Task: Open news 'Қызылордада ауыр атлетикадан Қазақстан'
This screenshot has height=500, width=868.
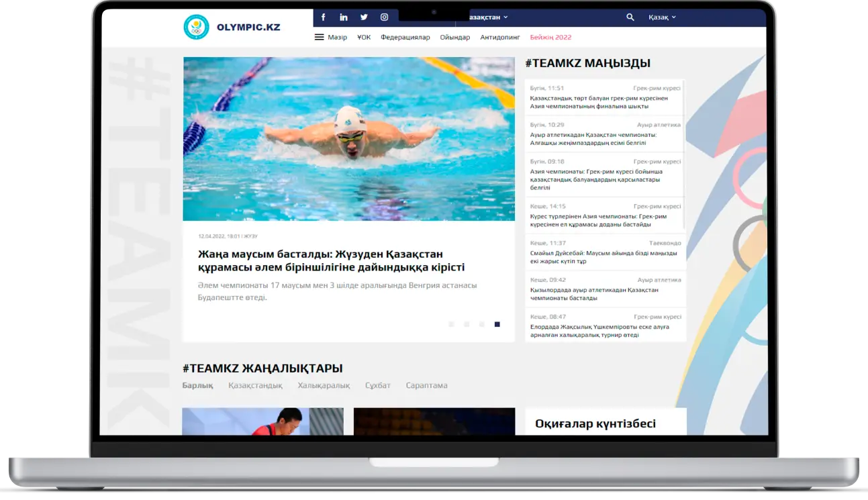Action: click(594, 294)
